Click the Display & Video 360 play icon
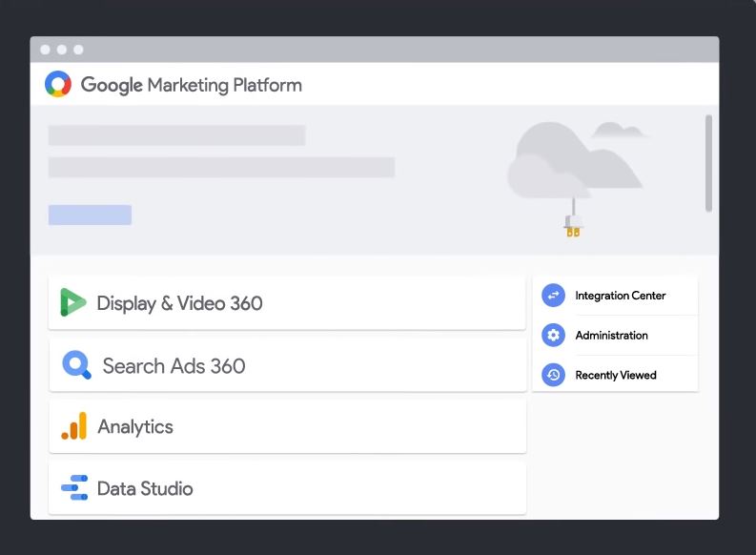The width and height of the screenshot is (756, 555). 72,302
